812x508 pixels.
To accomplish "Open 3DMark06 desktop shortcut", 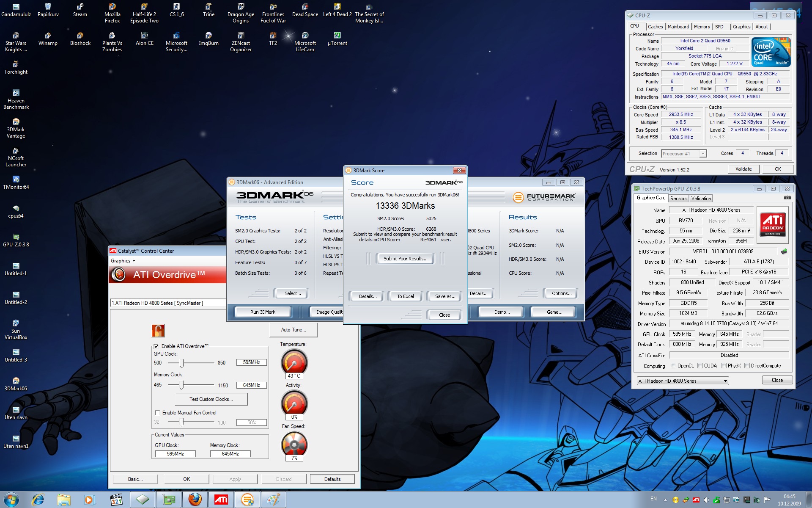I will [x=16, y=384].
